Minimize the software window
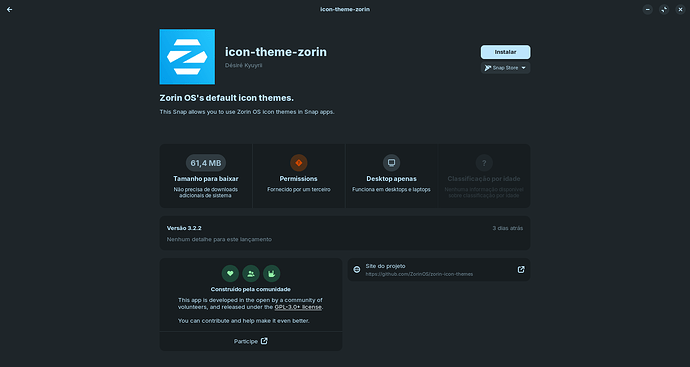This screenshot has width=690, height=367. (647, 9)
